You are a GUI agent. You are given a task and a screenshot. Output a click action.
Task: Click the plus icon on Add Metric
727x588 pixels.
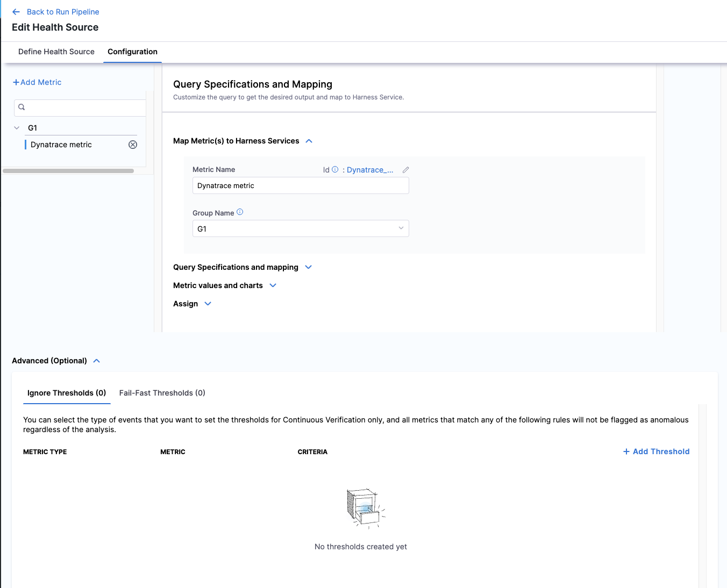click(x=16, y=82)
